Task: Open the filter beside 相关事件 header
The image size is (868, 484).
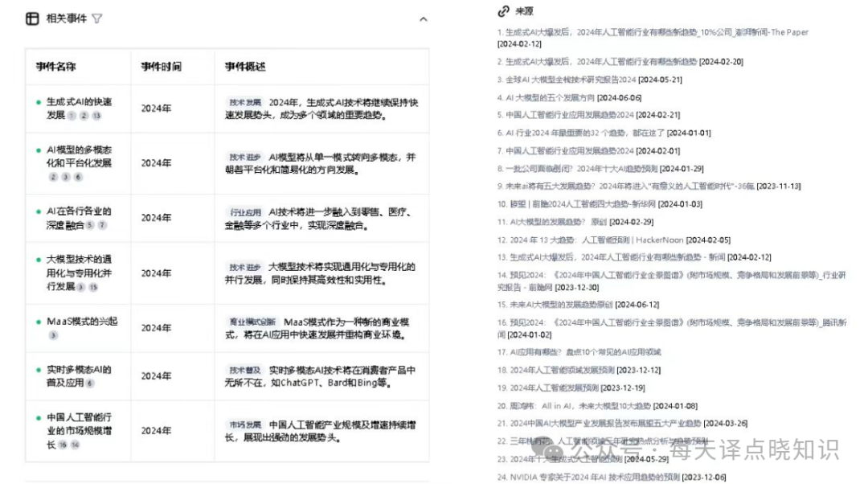Action: [x=96, y=18]
